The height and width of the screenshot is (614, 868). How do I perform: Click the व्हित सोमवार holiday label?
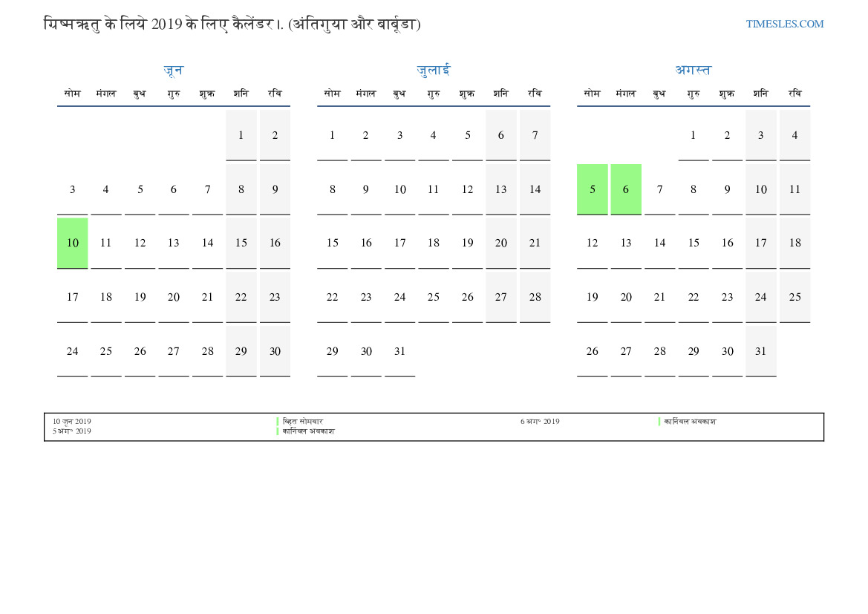(x=302, y=422)
